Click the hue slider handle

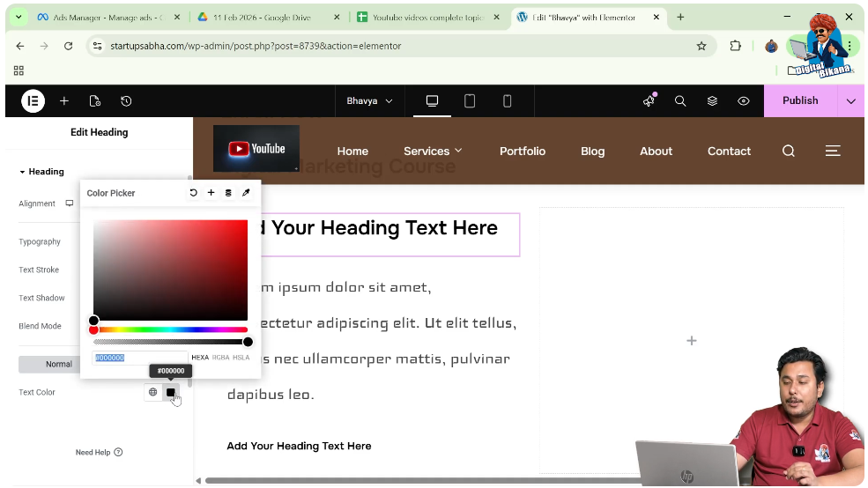click(93, 329)
